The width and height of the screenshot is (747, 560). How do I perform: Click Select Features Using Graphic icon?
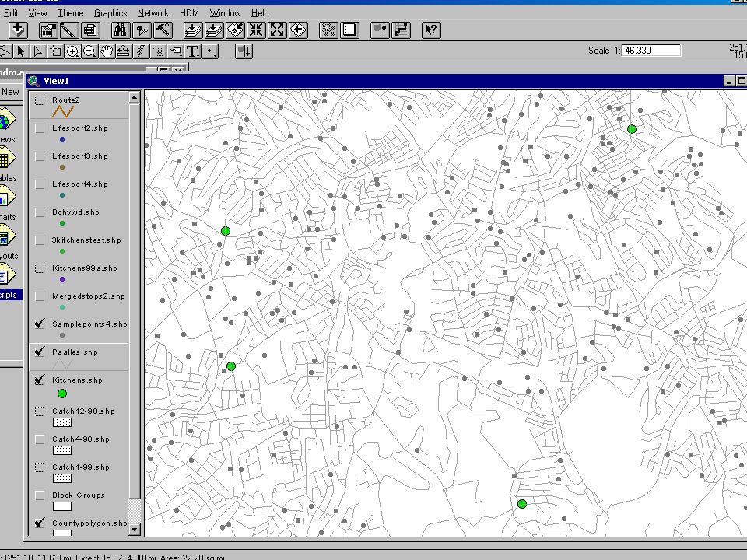(328, 30)
